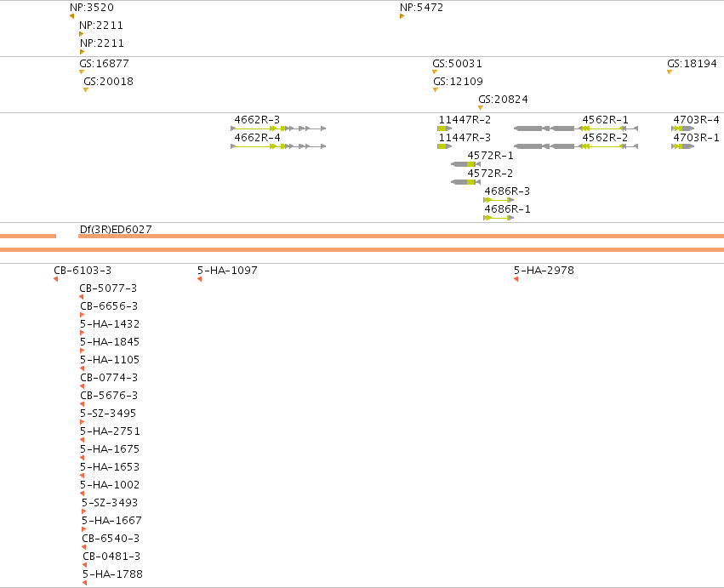Screen dimensions: 724x588
Task: Select the GS:20018 insertion label
Action: pos(109,82)
